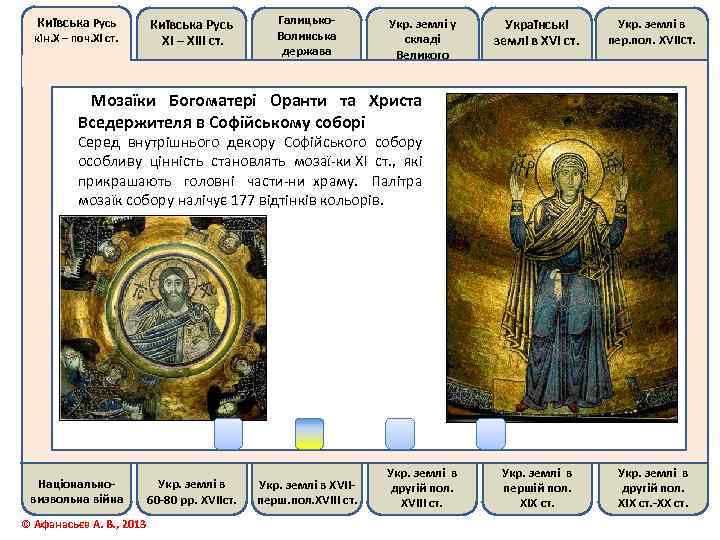Click the first light-blue slide button
This screenshot has height=540, width=720.
228,433
